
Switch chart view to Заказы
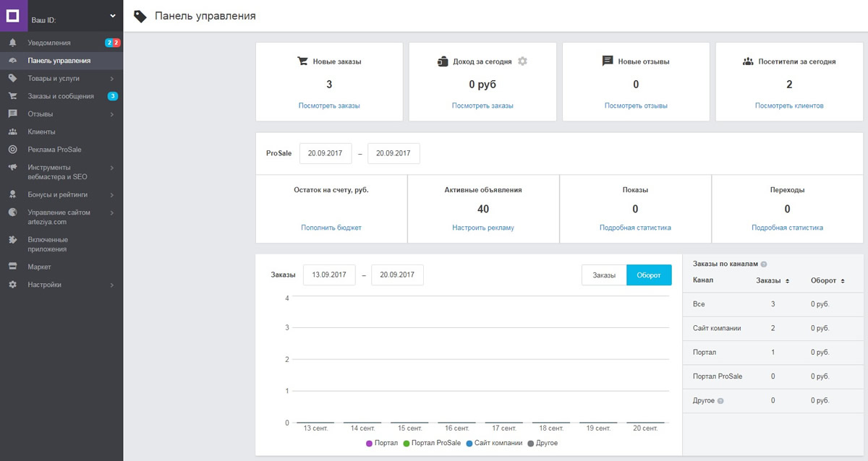603,275
